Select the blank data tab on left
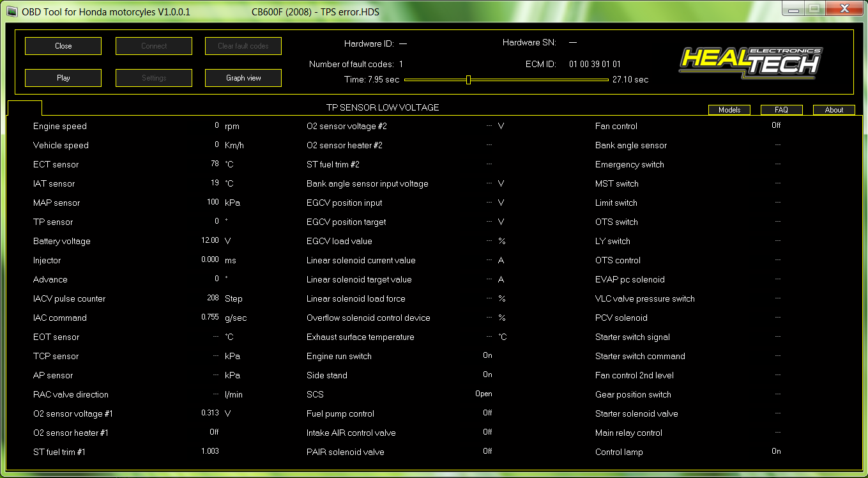Viewport: 868px width, 478px height. 25,108
